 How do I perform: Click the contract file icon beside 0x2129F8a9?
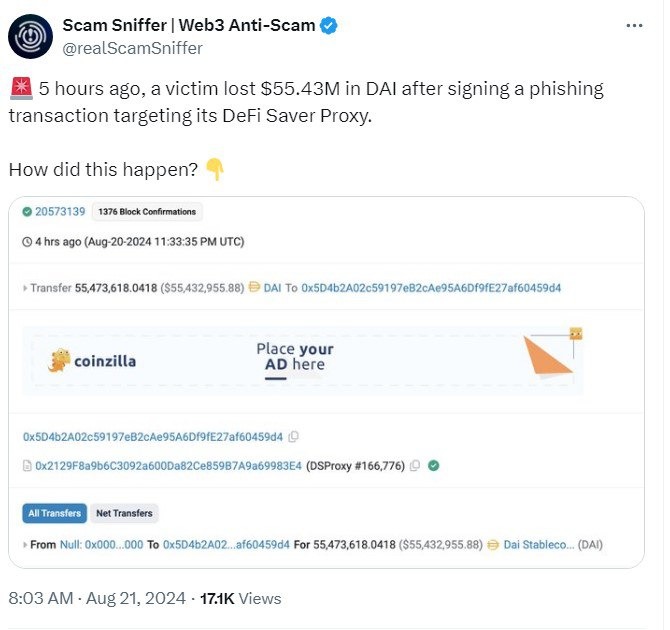point(27,465)
